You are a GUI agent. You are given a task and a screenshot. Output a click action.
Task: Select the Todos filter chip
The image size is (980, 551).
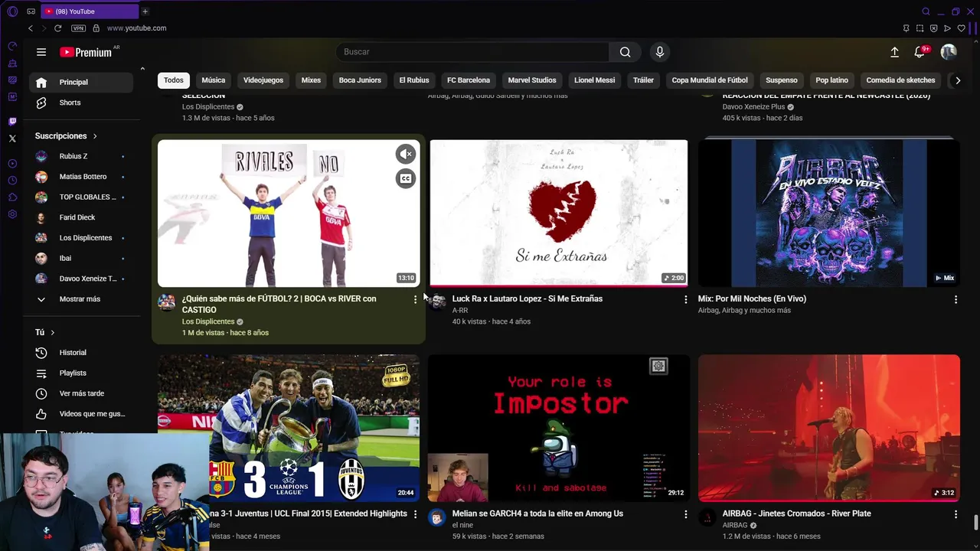click(174, 80)
